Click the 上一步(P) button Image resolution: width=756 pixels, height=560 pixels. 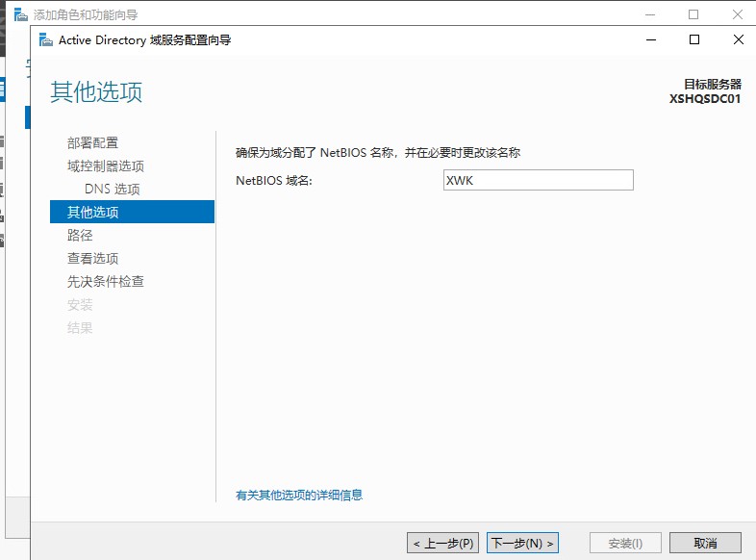(442, 543)
